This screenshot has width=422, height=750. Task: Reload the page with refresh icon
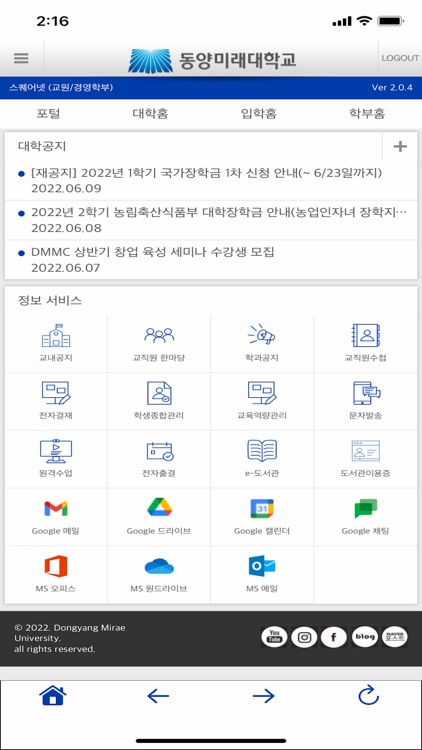(x=368, y=695)
